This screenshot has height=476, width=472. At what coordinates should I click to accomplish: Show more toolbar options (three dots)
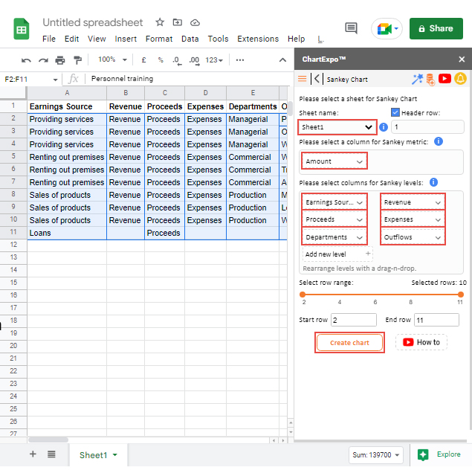[240, 59]
